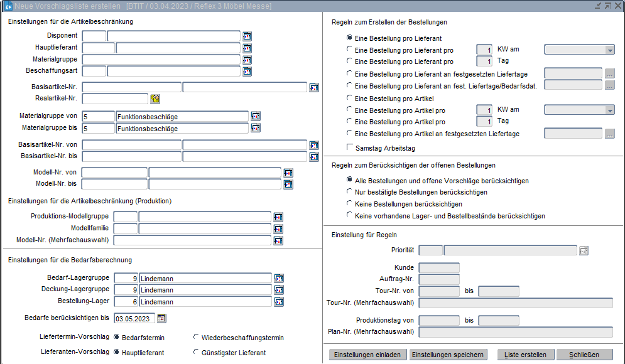Click Einstellungen speichern button
This screenshot has height=364, width=625.
(x=448, y=355)
